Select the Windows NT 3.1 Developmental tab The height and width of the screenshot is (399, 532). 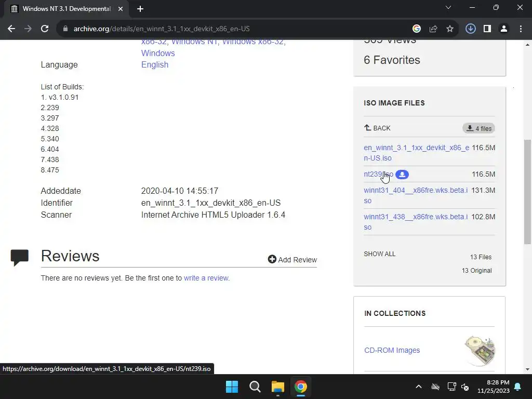pos(66,9)
